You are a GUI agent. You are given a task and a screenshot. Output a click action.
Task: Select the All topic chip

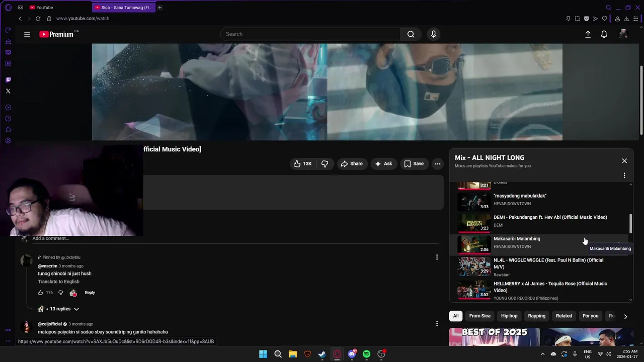tap(456, 316)
